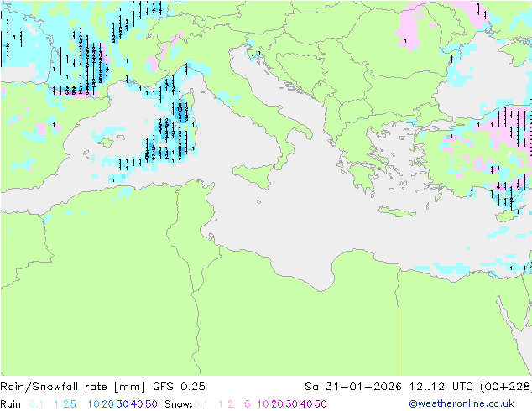
Task: Click the island of Crete on the map
Action: [397, 211]
